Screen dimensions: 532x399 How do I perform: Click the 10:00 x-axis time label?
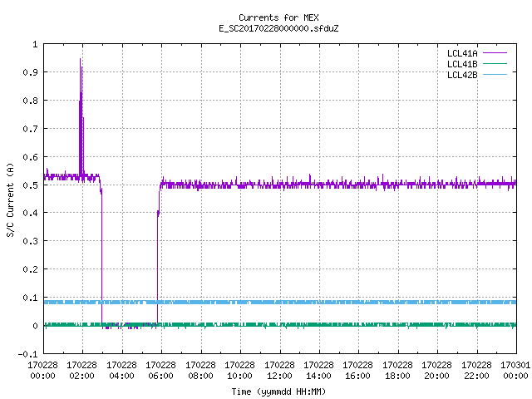point(240,376)
